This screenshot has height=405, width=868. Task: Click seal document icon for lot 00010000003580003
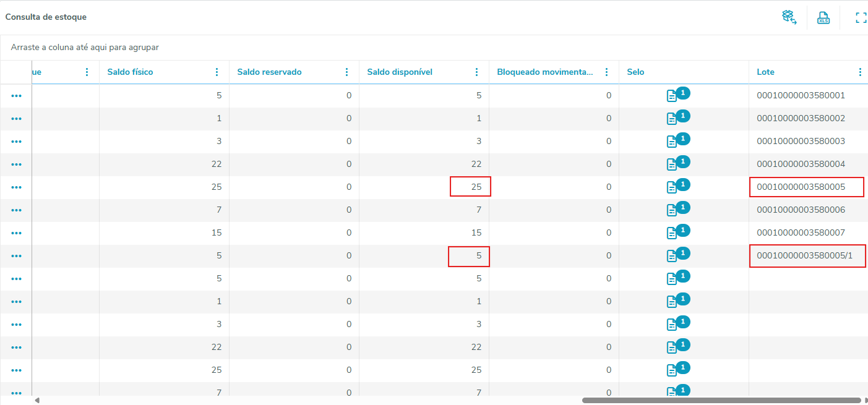672,142
